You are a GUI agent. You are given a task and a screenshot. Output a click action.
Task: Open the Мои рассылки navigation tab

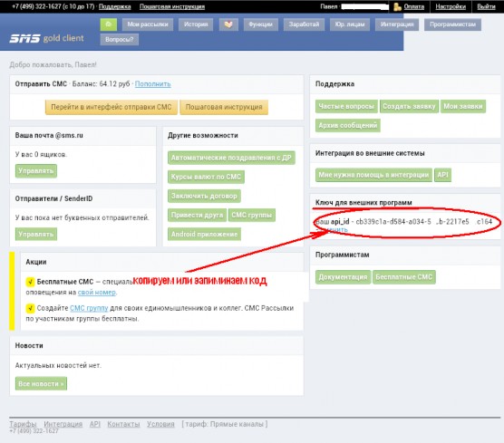tap(148, 24)
